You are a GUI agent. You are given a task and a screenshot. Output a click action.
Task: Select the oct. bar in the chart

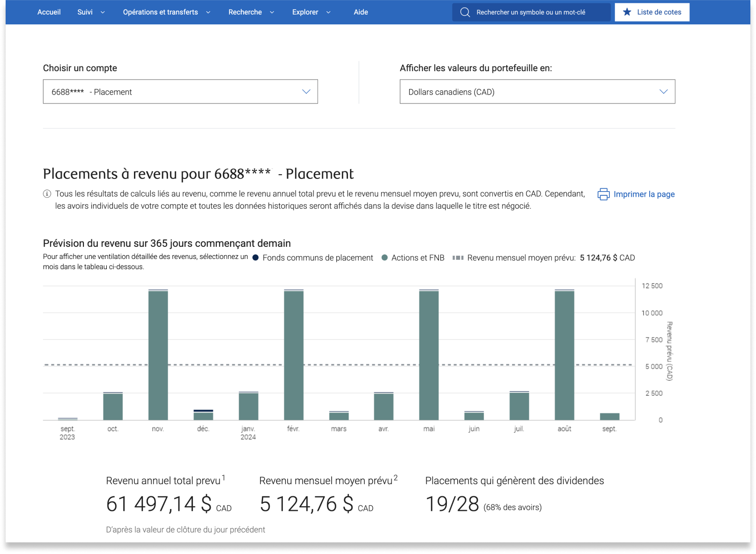tap(113, 406)
